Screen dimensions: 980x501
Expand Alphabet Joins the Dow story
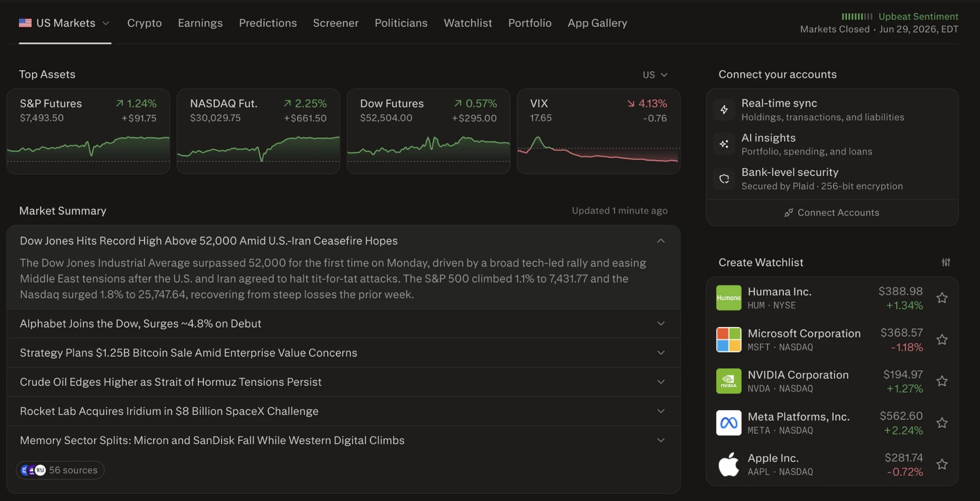coord(343,324)
